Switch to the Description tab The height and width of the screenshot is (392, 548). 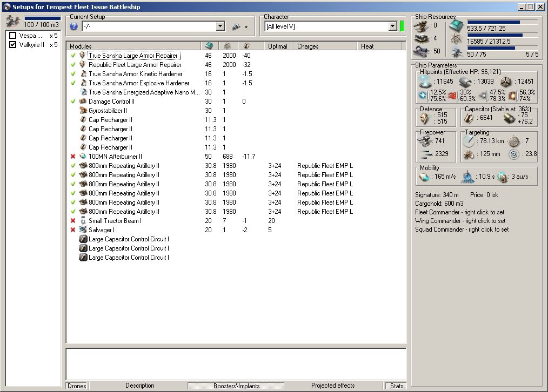pos(140,386)
